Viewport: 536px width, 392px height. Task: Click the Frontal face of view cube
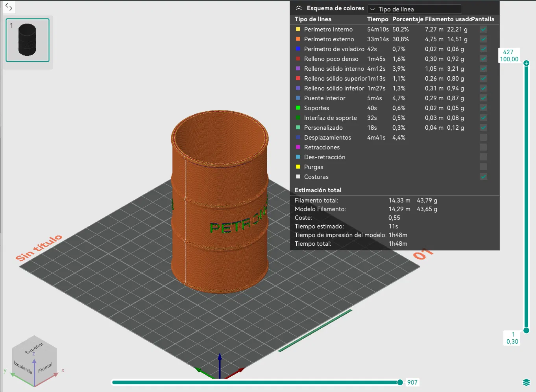(x=45, y=368)
